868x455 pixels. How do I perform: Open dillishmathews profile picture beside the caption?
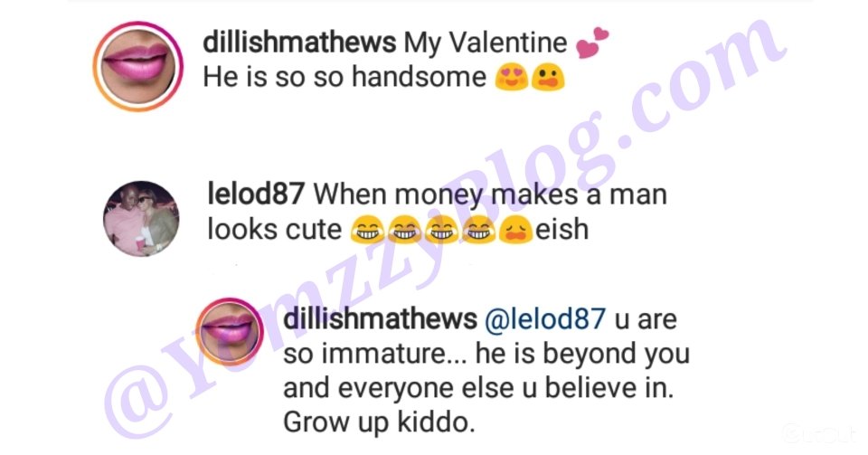point(137,66)
